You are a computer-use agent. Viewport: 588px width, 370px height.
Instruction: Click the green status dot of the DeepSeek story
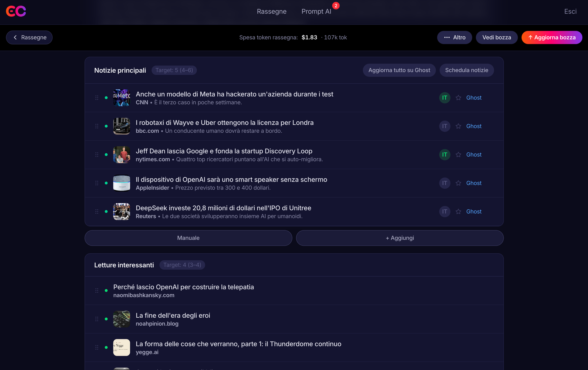(106, 211)
